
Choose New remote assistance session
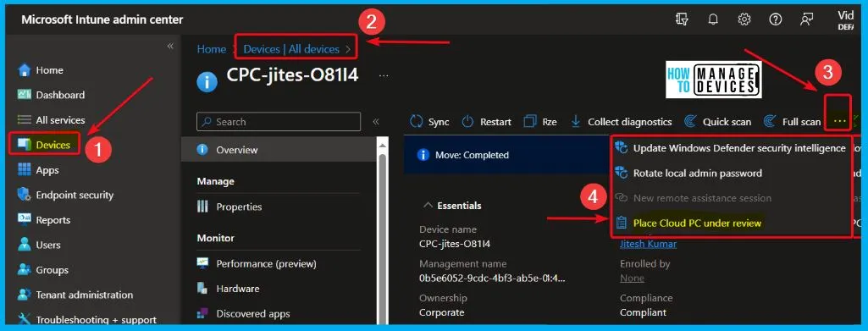694,198
